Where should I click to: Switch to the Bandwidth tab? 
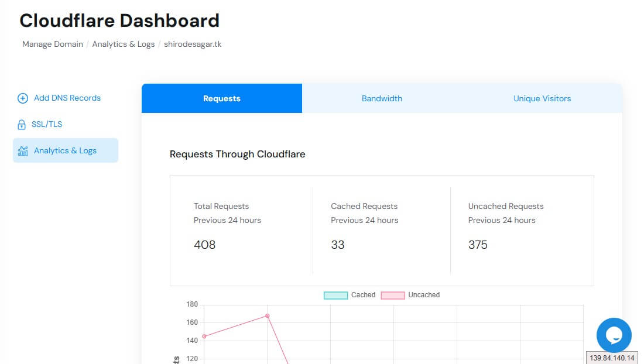(382, 98)
